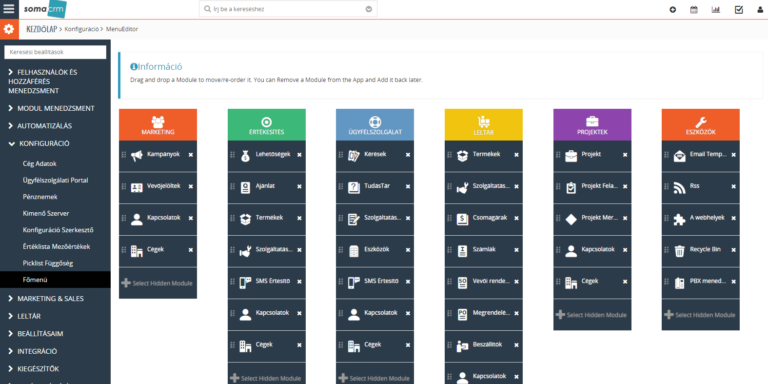Select Hidden Module under Értékesítés
768x384 pixels.
266,378
